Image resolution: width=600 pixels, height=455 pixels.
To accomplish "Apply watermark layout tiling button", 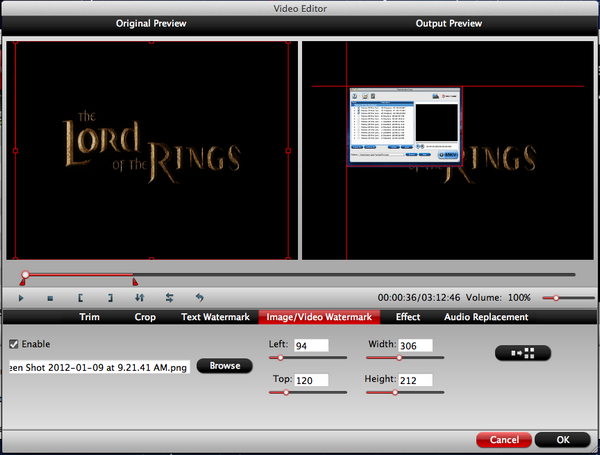I will click(523, 353).
